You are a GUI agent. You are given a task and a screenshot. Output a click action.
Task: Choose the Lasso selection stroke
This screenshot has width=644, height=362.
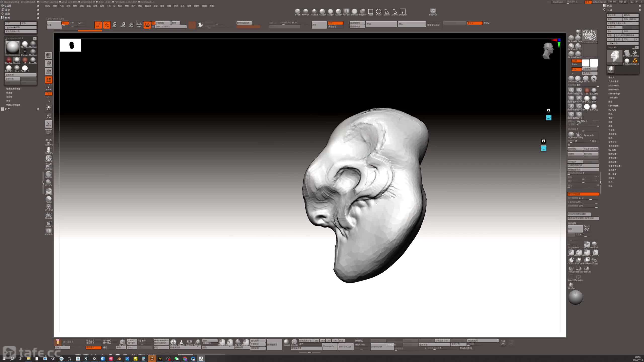pos(387,12)
